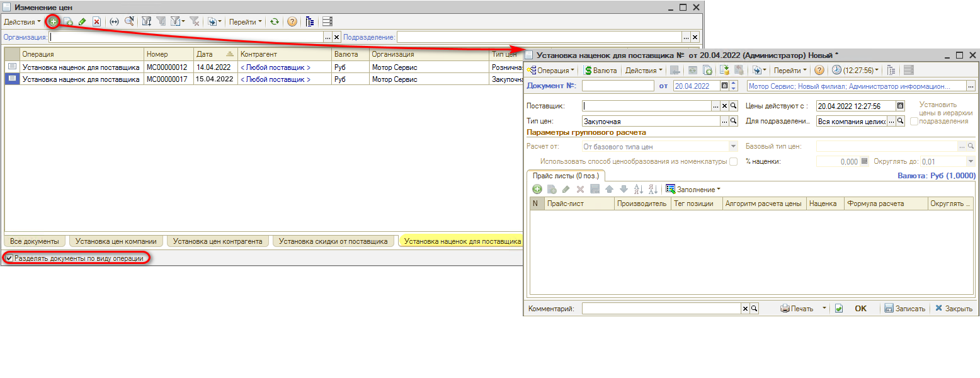
Task: Click the green add document icon
Action: coord(54,21)
